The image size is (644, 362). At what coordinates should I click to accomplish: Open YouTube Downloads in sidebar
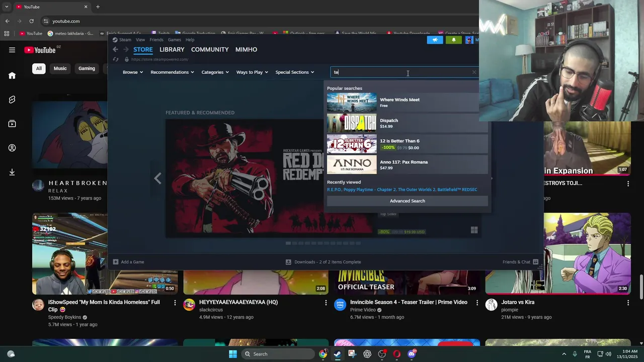pyautogui.click(x=12, y=172)
